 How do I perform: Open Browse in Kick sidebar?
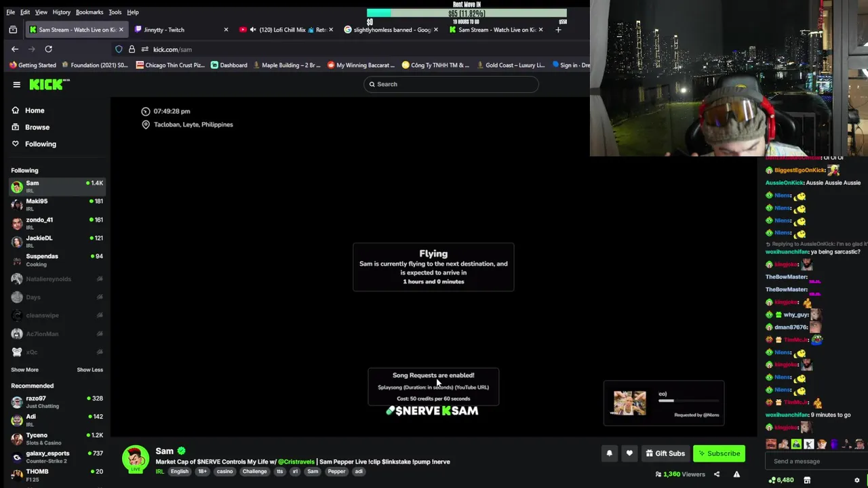(x=31, y=127)
